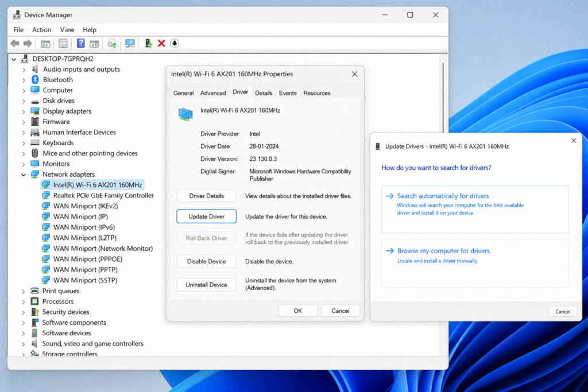Click the Add/enable device toolbar icon
This screenshot has width=588, height=392.
tap(149, 44)
